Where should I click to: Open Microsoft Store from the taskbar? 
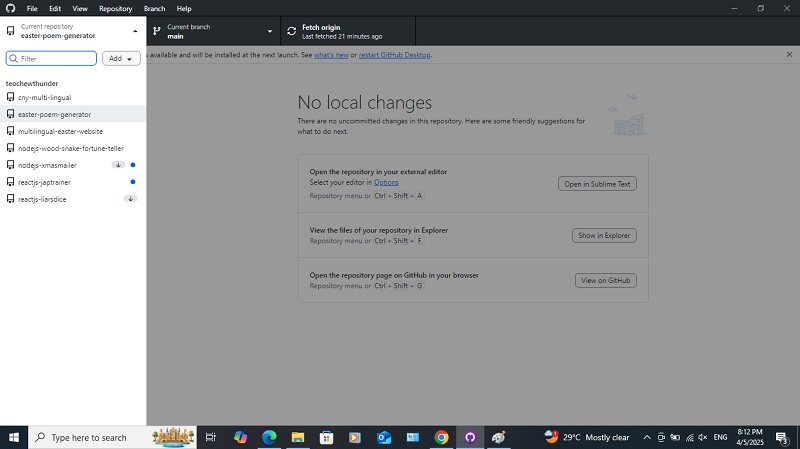click(x=326, y=437)
